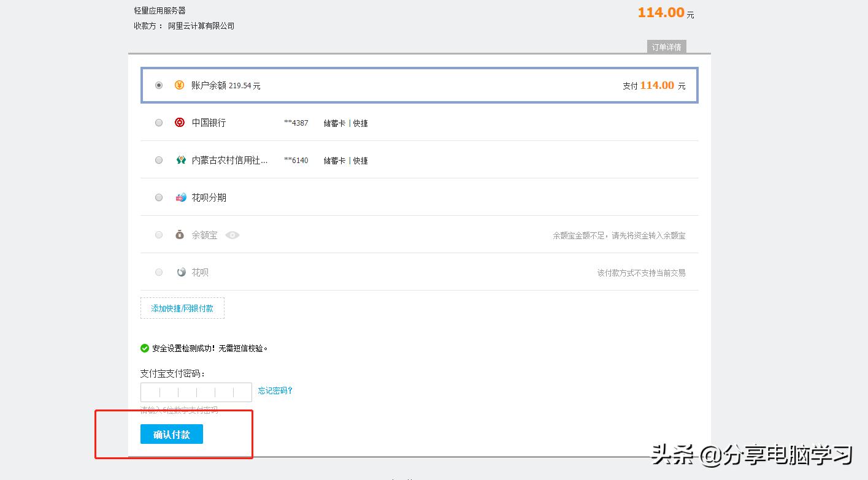868x480 pixels.
Task: Click the 内蒙古农村信用社 bank logo icon
Action: click(180, 159)
